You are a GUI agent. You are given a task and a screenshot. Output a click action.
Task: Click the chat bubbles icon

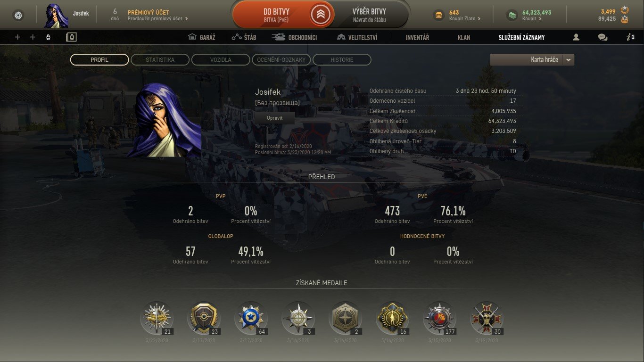pos(603,37)
